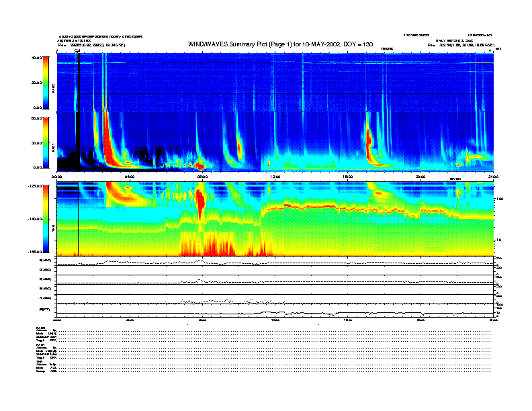Click the 10 frequency label beside TNR panel
Viewport: 532px width, 411px height.
point(498,240)
